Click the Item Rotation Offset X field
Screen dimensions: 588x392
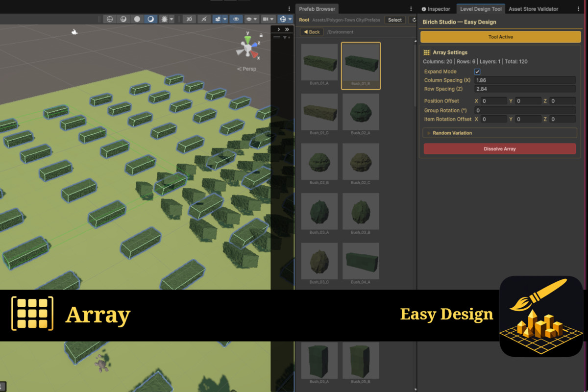coord(493,119)
